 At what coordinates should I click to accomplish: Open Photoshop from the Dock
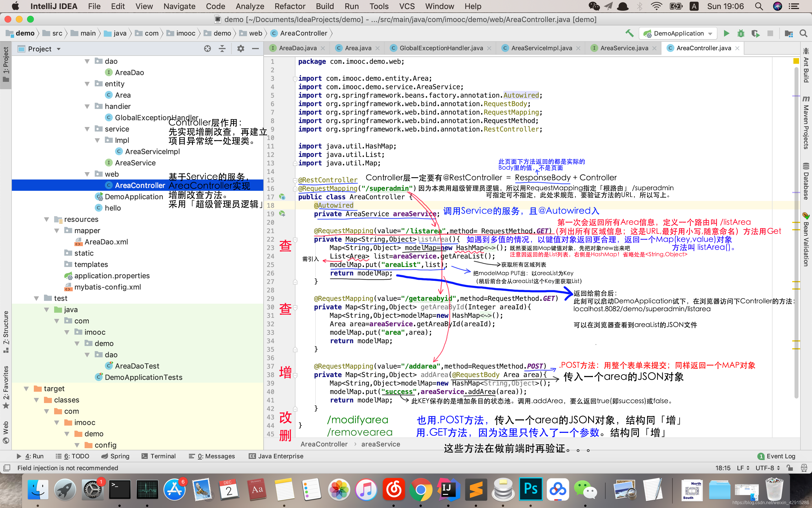pos(531,490)
